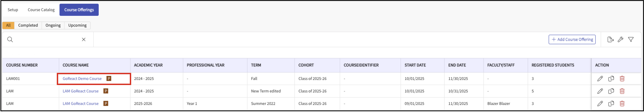Viewport: 644px width, 112px height.
Task: Click inside the search input field
Action: point(46,39)
